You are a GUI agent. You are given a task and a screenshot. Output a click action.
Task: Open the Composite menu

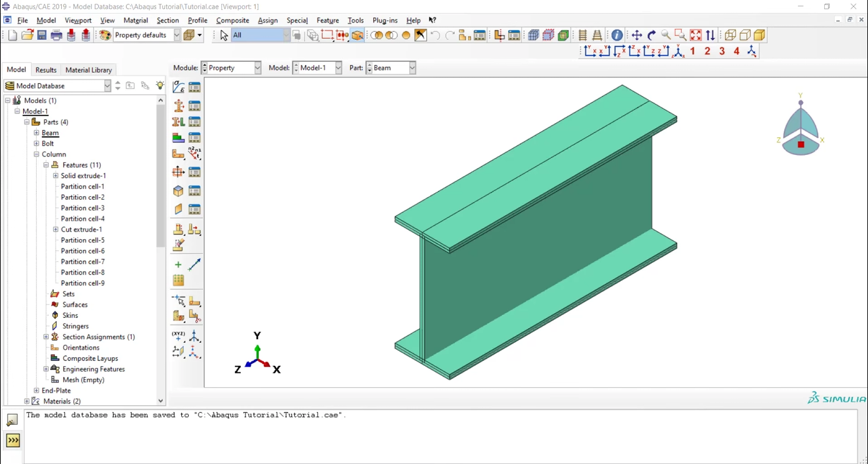[x=232, y=21]
